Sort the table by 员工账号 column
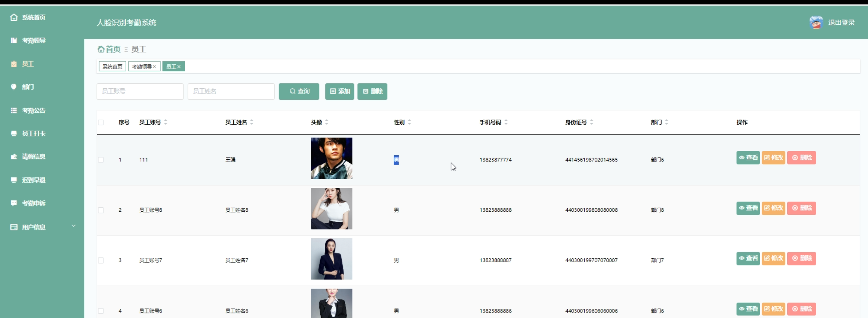 click(166, 122)
